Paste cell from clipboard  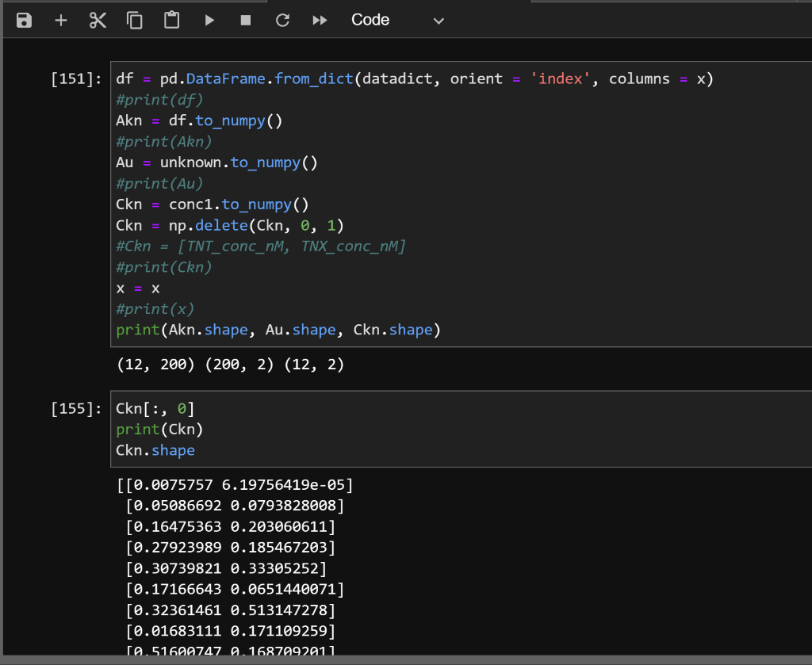(172, 20)
